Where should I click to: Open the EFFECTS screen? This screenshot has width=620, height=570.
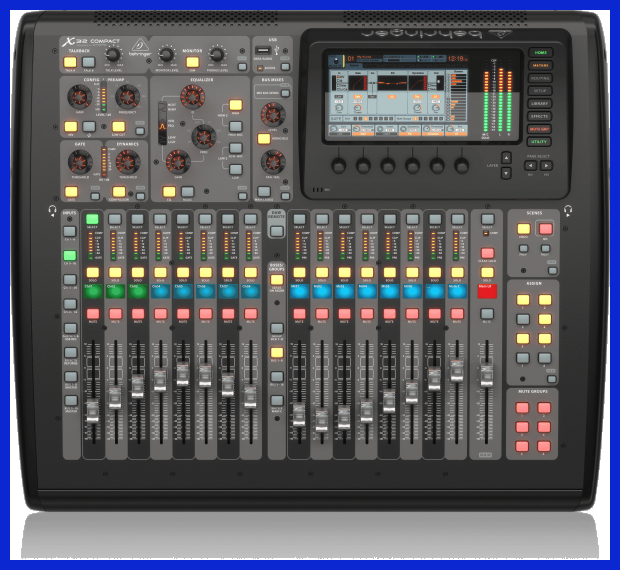coord(539,116)
